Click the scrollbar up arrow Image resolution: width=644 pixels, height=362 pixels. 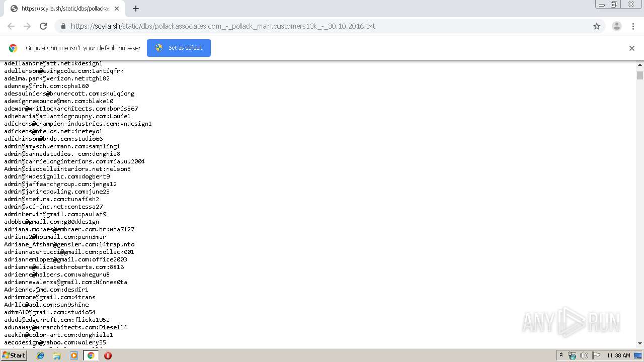[640, 65]
